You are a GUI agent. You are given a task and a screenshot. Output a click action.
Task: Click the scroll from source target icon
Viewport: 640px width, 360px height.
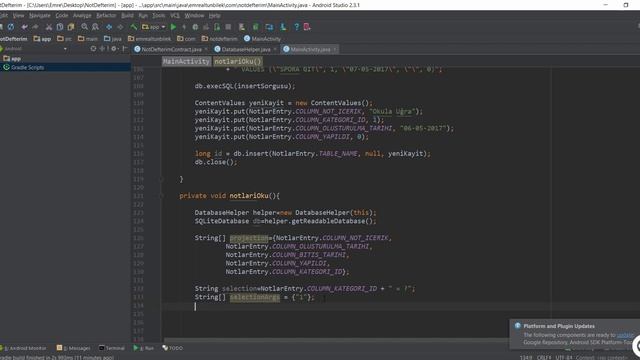(x=93, y=49)
